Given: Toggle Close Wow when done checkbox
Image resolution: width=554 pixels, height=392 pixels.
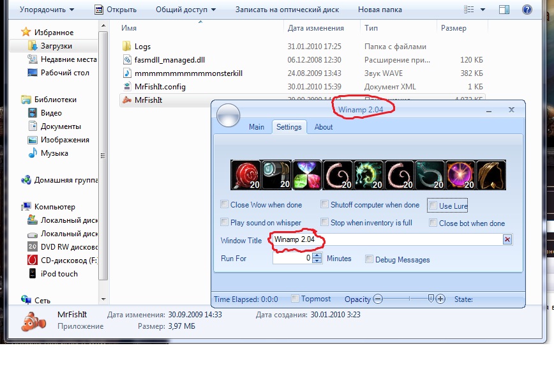Looking at the screenshot, I should pos(224,205).
